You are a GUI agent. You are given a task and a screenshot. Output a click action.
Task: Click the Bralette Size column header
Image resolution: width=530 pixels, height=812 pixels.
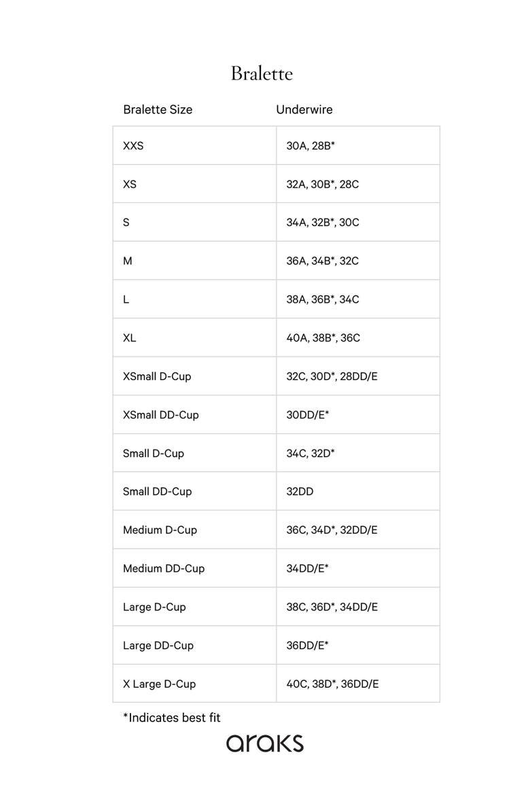(158, 109)
